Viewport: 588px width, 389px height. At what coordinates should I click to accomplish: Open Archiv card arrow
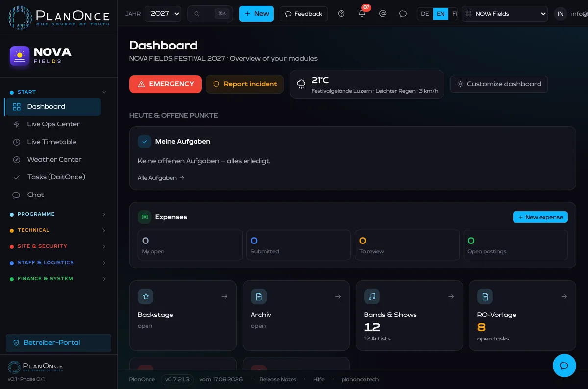(x=338, y=296)
